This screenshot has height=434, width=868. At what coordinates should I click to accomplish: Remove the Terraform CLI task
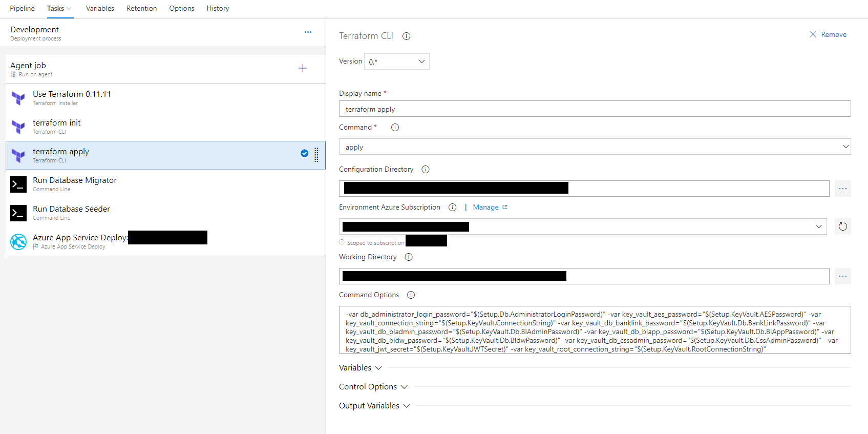[x=828, y=34]
